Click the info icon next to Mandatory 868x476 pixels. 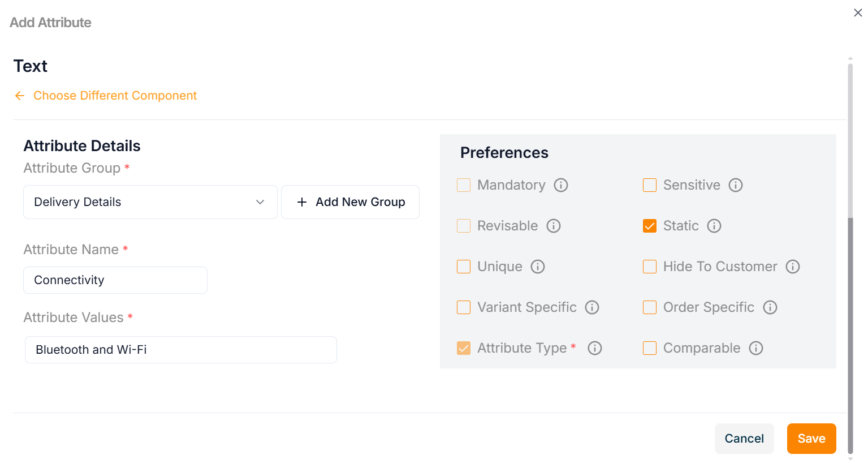click(x=560, y=185)
